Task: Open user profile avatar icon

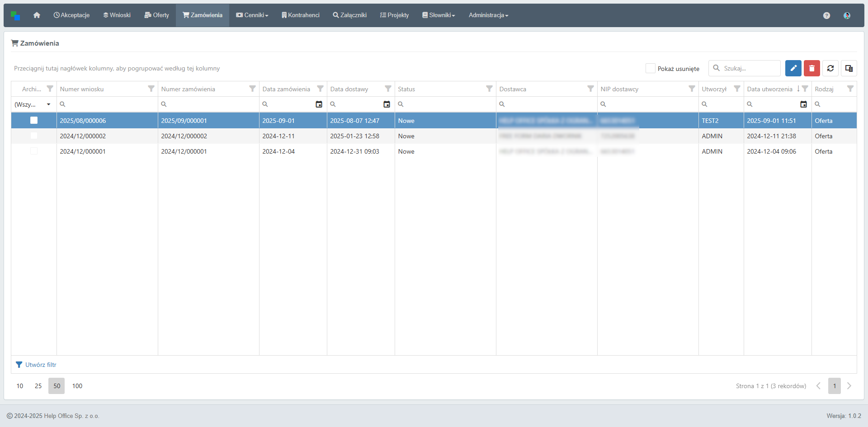Action: pos(847,15)
